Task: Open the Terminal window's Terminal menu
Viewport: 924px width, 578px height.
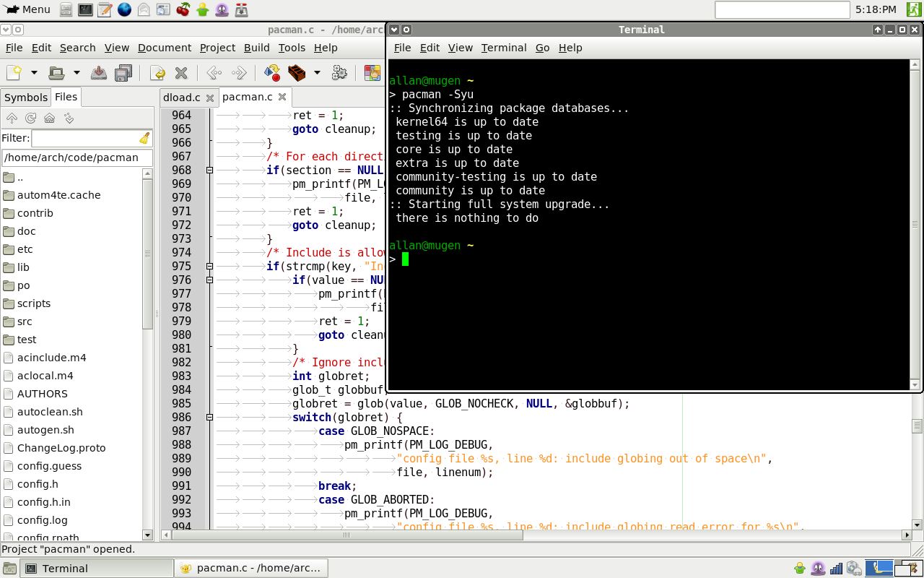Action: (504, 48)
